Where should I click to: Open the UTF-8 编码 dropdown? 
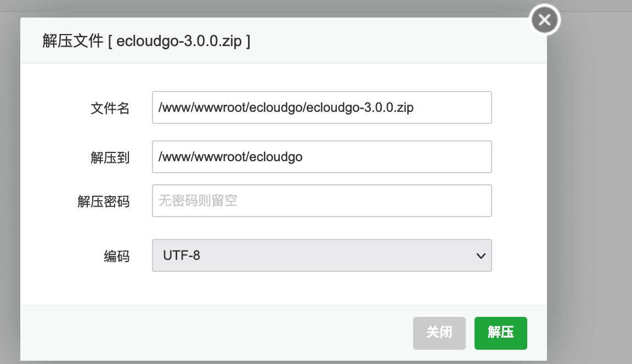[321, 255]
